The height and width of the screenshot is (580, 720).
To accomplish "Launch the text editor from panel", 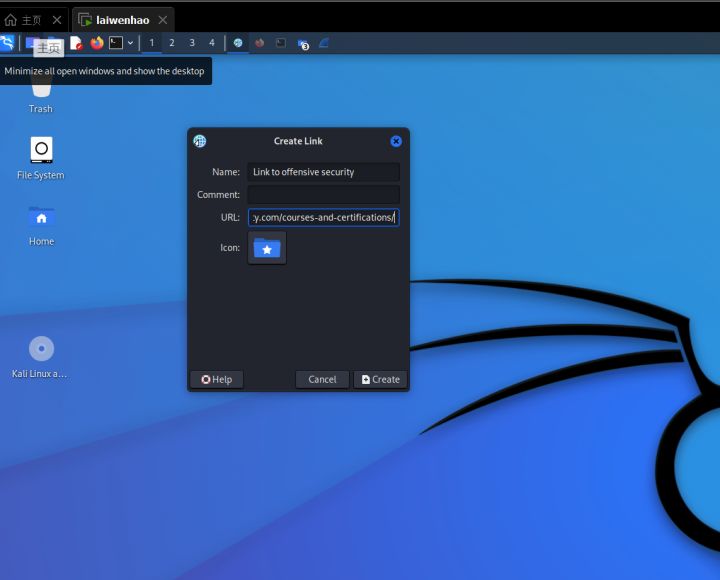I will pos(77,43).
